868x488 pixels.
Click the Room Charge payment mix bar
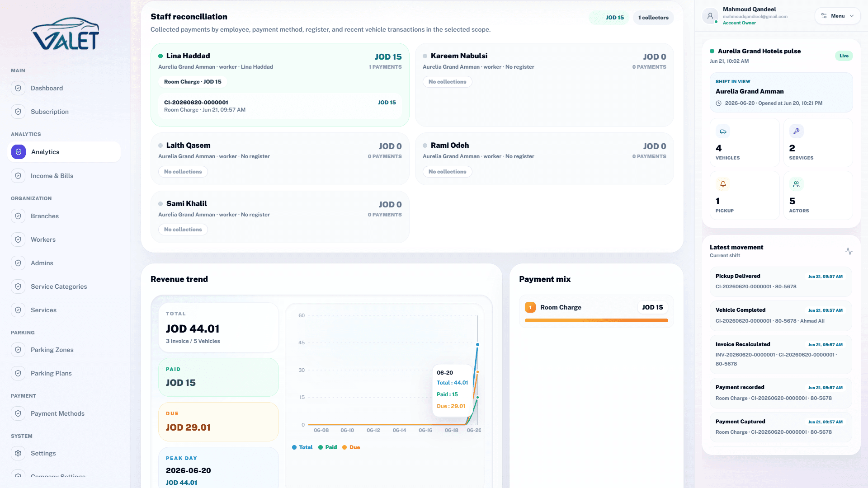click(596, 320)
